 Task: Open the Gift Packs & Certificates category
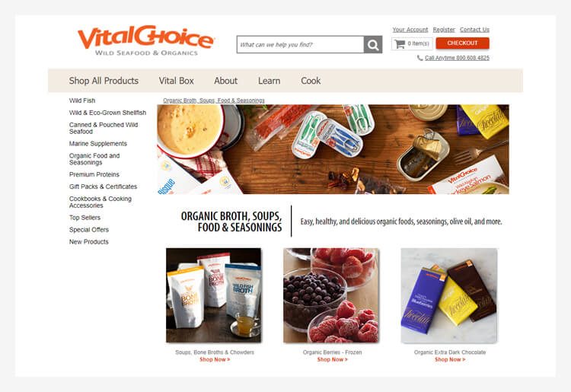tap(103, 186)
